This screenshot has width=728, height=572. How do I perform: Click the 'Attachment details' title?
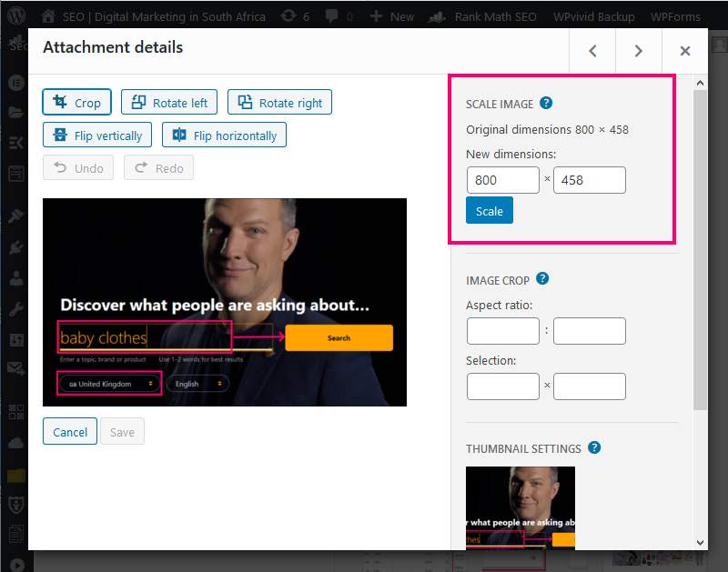click(113, 47)
